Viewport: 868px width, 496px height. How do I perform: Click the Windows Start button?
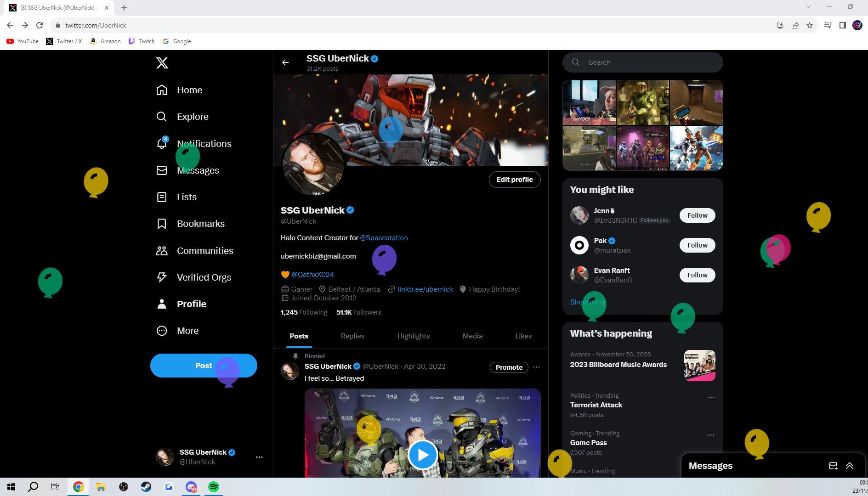point(11,487)
